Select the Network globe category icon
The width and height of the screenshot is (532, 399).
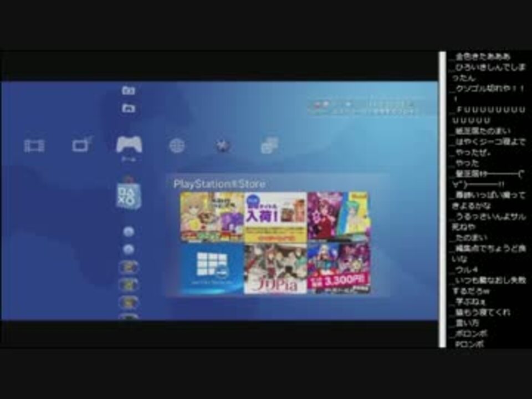pyautogui.click(x=177, y=146)
